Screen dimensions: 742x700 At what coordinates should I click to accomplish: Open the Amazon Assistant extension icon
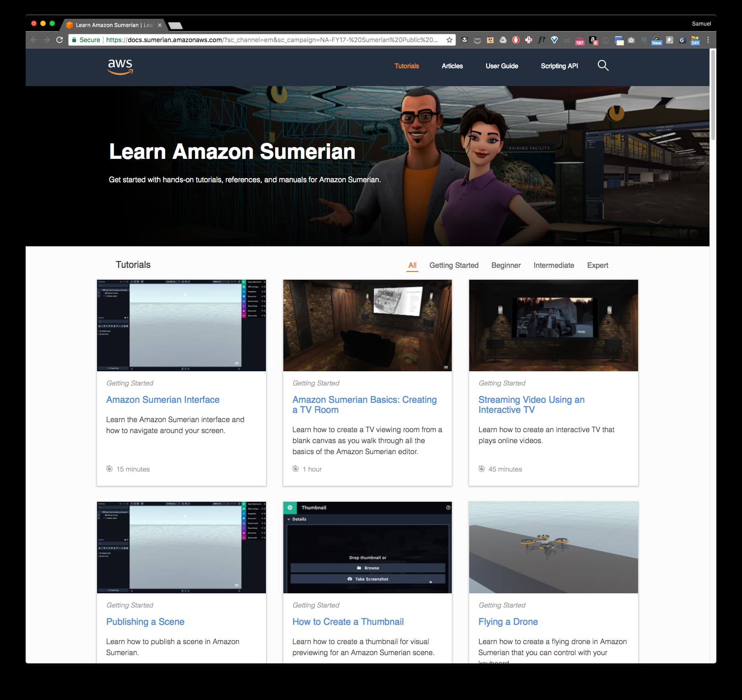pyautogui.click(x=593, y=40)
